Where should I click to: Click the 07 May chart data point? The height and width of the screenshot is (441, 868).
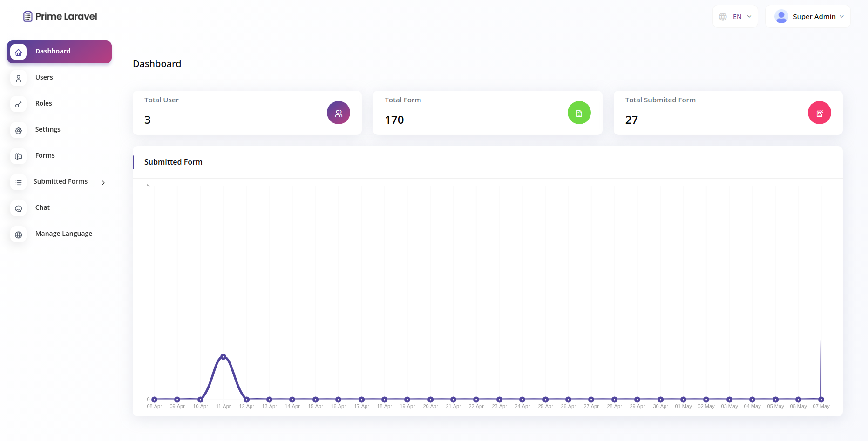click(821, 400)
